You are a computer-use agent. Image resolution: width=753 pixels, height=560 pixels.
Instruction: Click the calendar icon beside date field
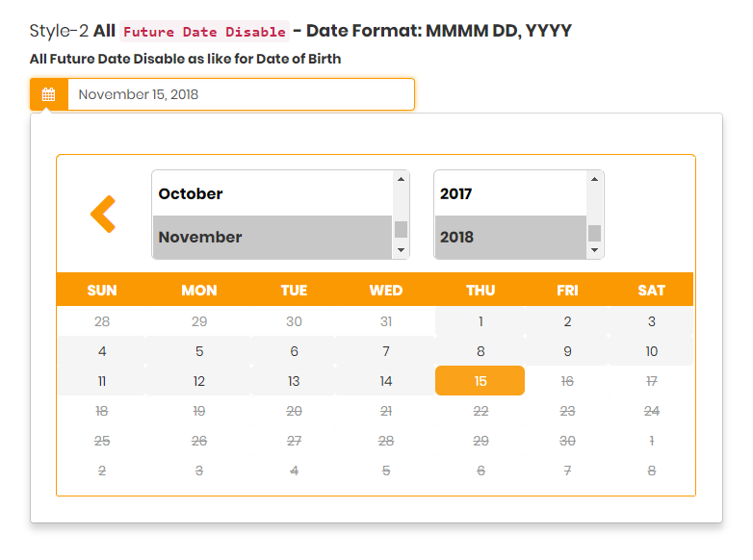(x=49, y=94)
